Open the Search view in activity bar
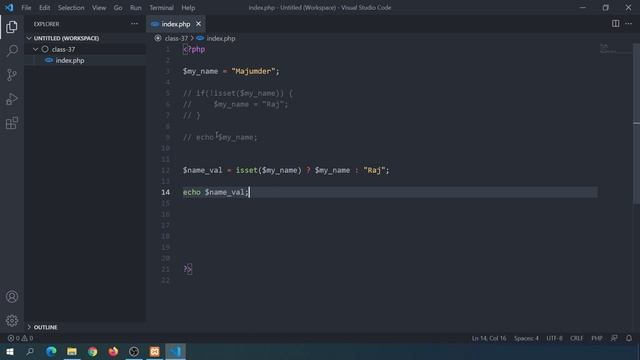This screenshot has width=640, height=360. point(12,51)
